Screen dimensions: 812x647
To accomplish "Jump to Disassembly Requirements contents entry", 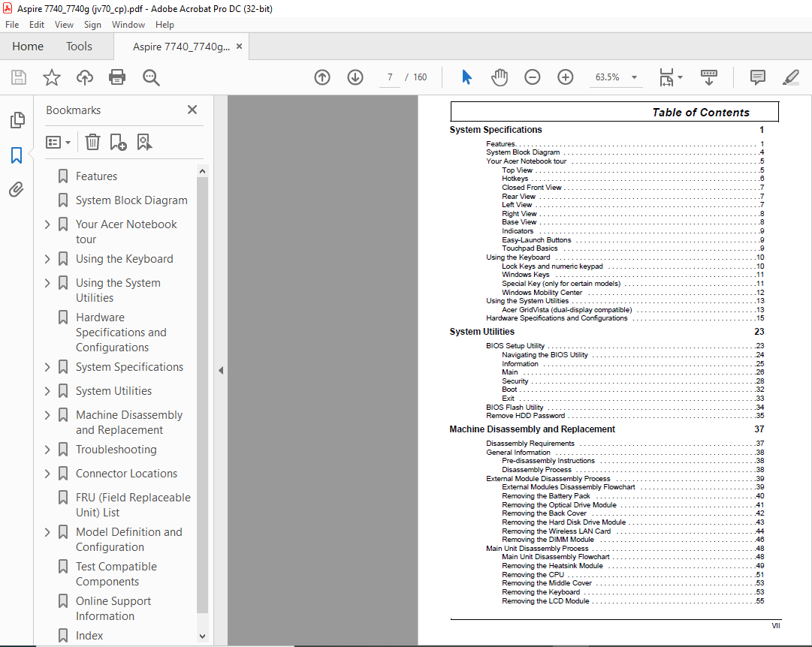I will click(x=624, y=444).
